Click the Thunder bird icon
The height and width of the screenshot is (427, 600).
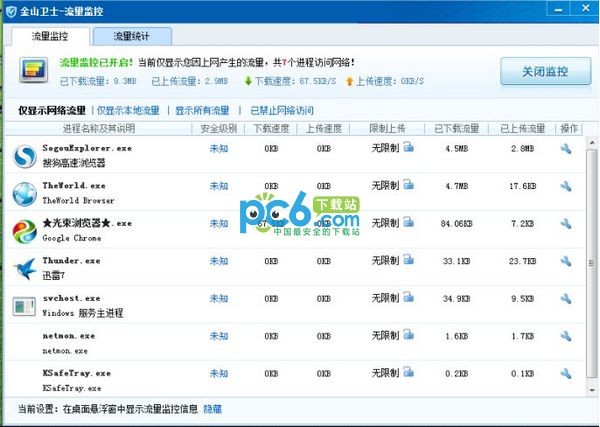24,269
